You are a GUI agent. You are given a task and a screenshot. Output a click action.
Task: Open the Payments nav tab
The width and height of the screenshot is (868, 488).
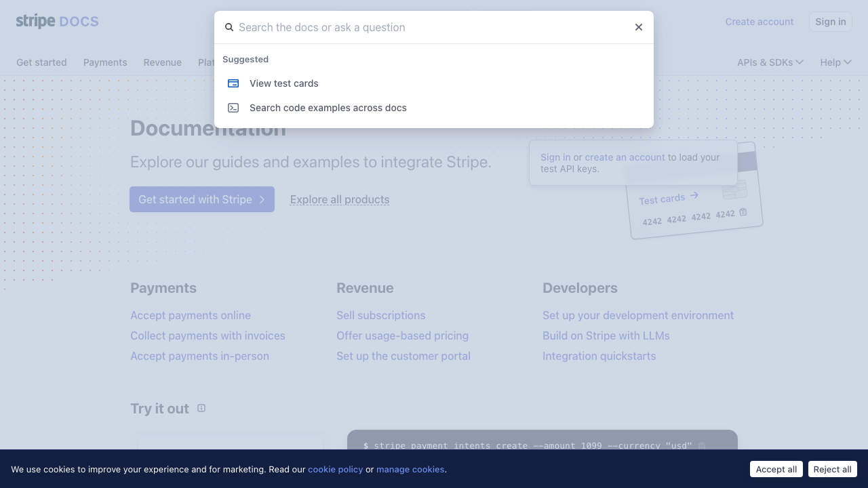[x=105, y=62]
